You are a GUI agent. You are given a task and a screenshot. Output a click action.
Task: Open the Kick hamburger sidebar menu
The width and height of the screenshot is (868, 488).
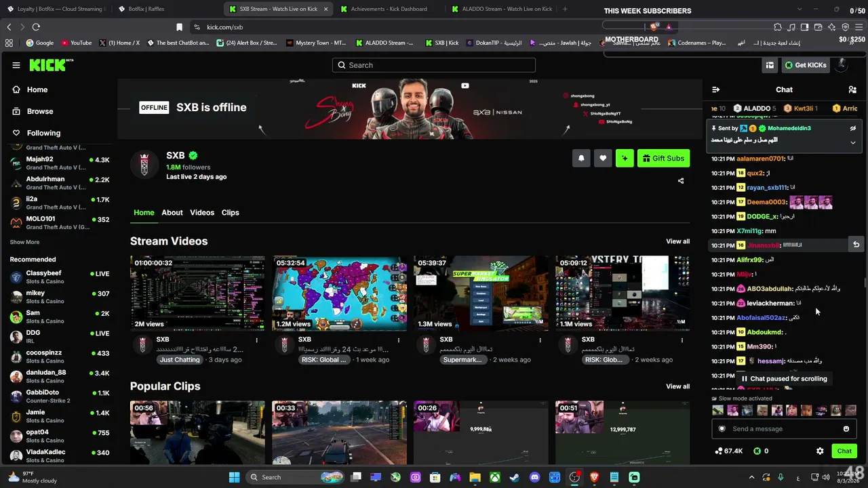click(16, 65)
